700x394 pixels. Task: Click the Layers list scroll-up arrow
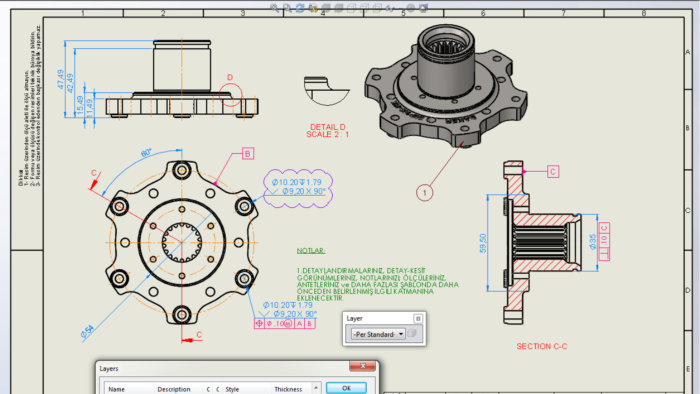(316, 389)
